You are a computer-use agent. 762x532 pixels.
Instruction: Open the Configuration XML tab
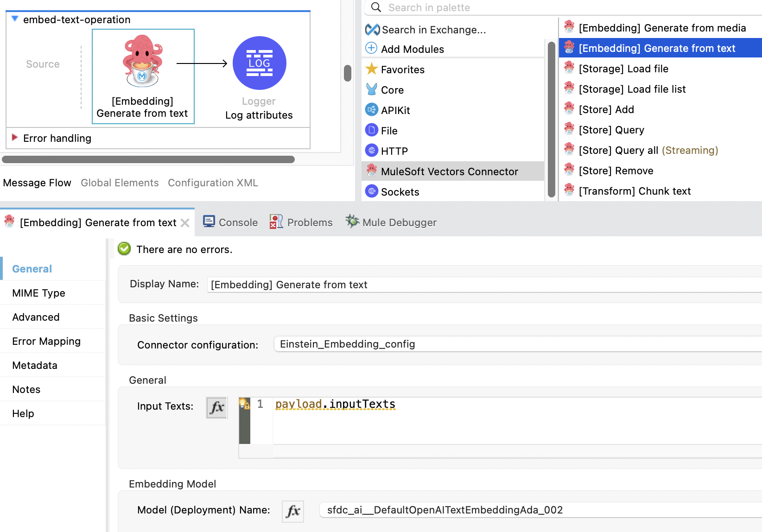[213, 183]
